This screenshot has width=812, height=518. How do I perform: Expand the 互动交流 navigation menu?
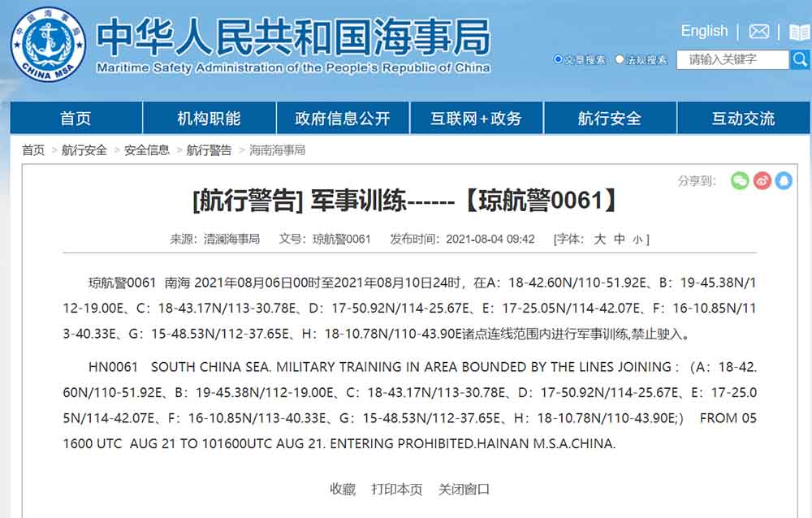tap(743, 119)
